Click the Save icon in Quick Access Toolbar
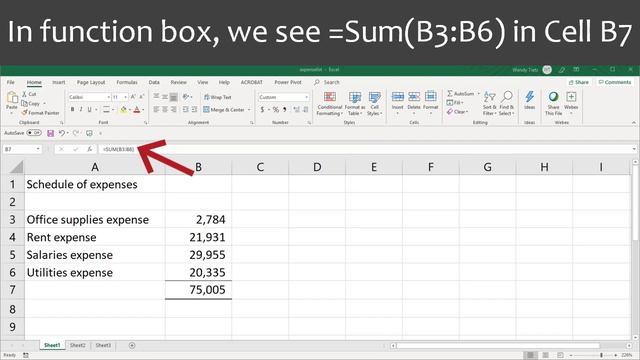Viewport: 640px width, 360px height. pyautogui.click(x=51, y=133)
